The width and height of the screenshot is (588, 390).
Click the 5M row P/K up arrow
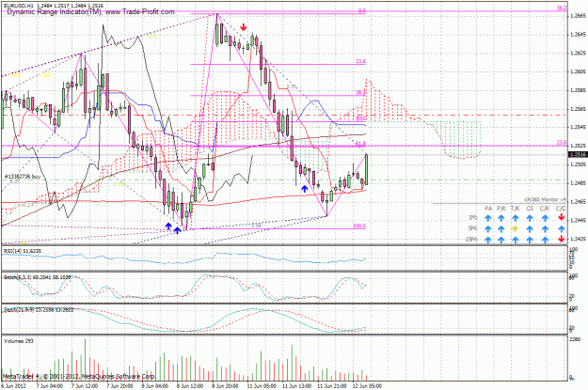(x=501, y=228)
